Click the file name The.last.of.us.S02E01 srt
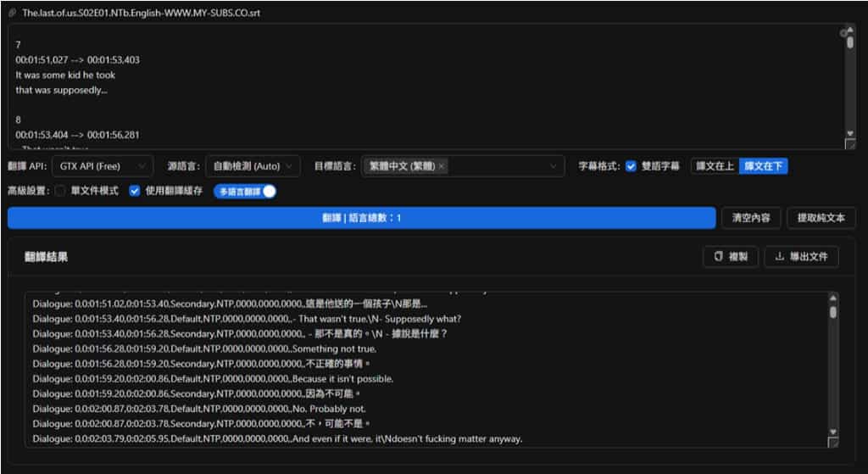This screenshot has height=474, width=868. point(142,13)
